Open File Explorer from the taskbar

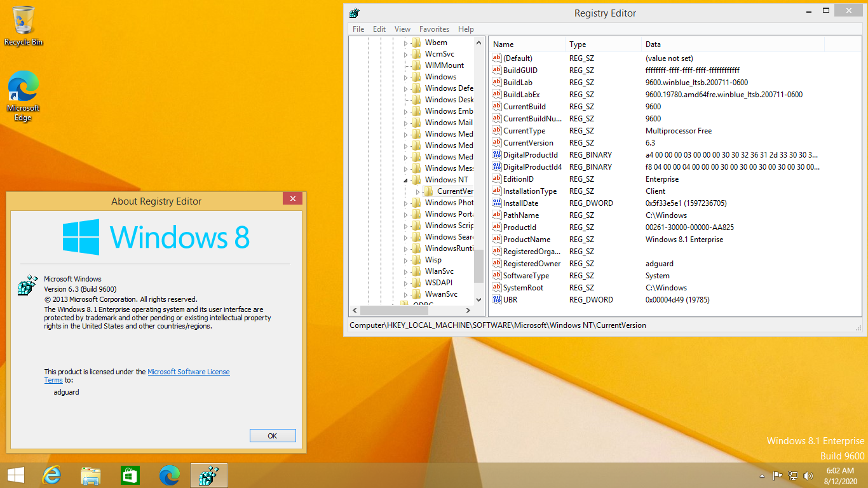click(x=91, y=475)
